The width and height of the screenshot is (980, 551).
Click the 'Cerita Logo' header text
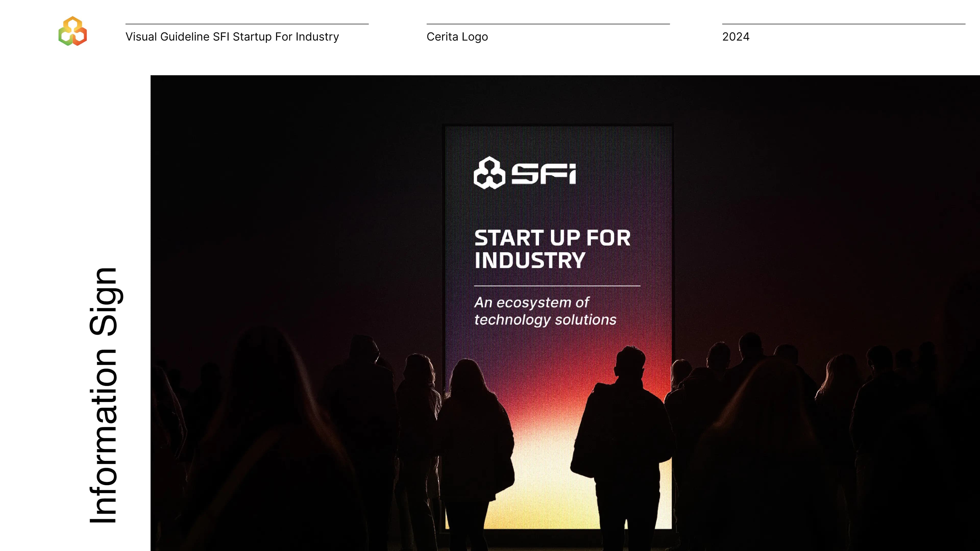coord(457,36)
